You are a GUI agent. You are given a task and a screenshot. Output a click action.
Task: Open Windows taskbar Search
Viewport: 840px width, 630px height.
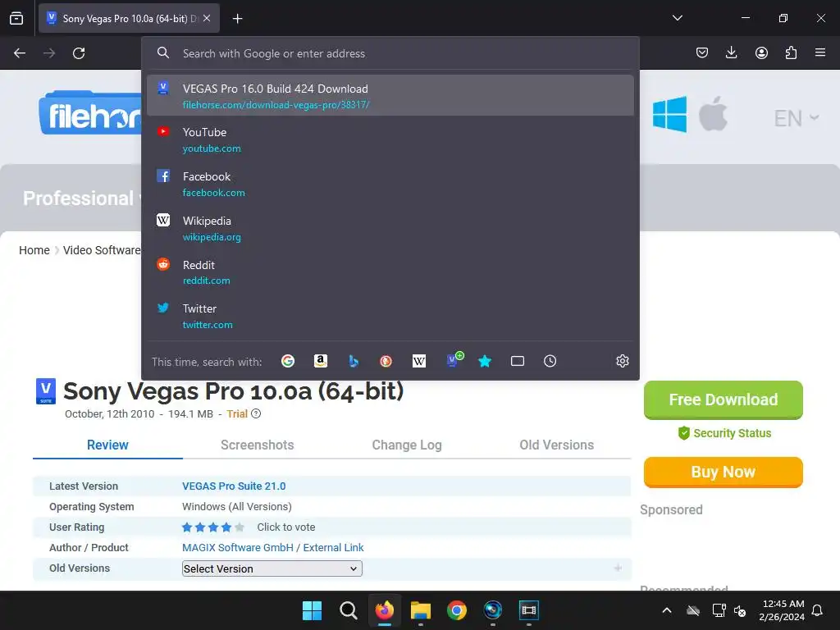click(x=348, y=610)
